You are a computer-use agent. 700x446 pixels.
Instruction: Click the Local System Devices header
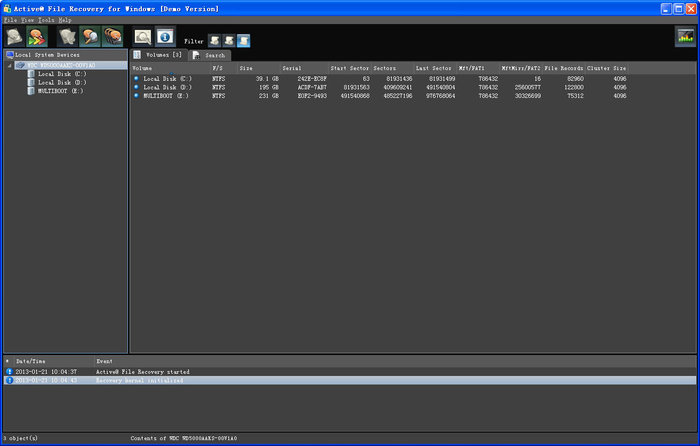(66, 55)
